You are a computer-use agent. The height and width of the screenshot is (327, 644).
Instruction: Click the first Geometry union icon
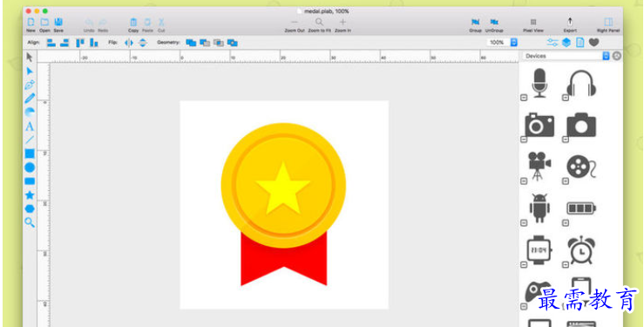pyautogui.click(x=191, y=43)
